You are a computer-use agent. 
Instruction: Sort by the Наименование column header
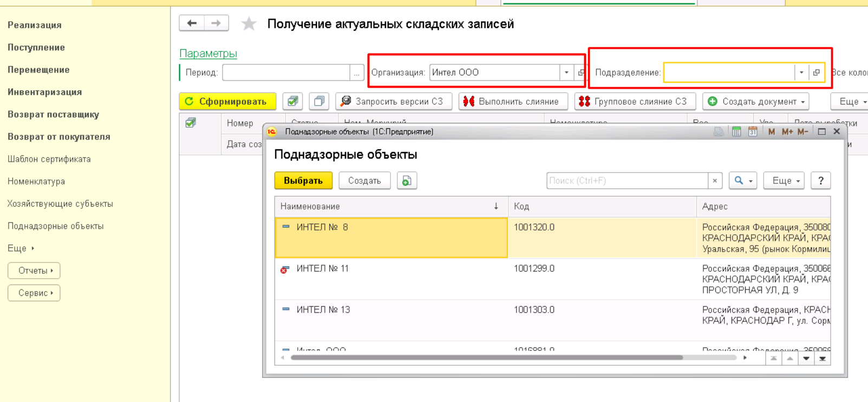[x=391, y=207]
